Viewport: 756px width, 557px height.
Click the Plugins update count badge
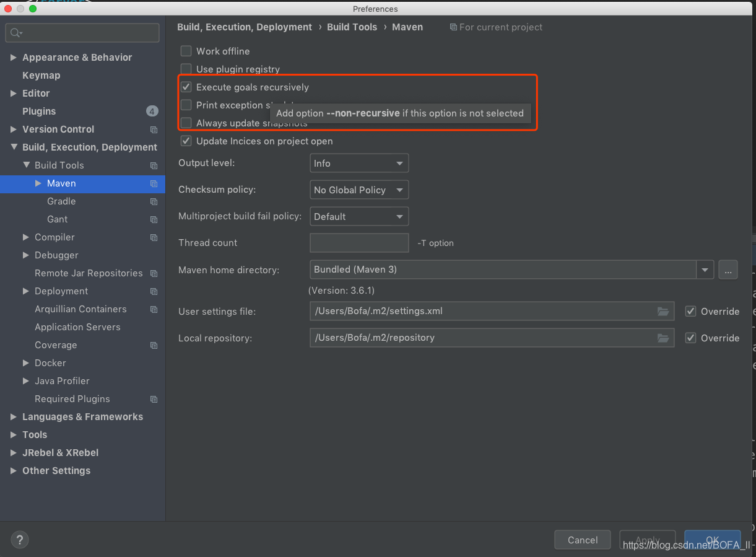[x=152, y=112]
